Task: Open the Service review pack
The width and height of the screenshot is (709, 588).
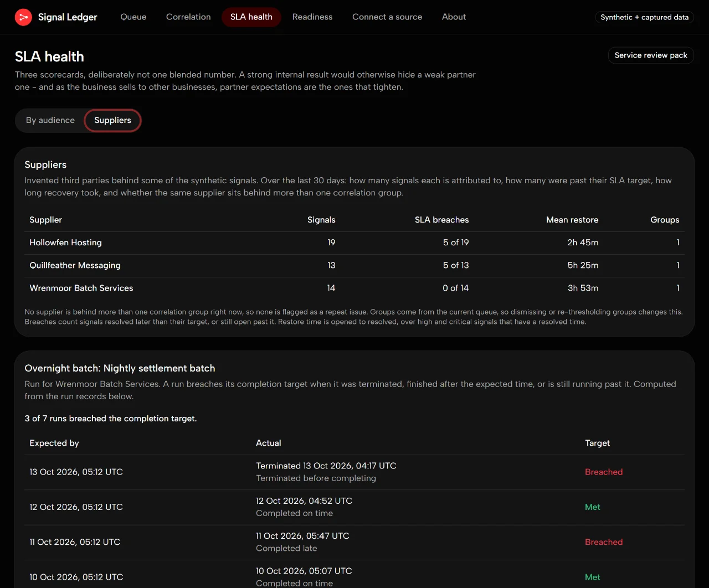Action: coord(651,55)
